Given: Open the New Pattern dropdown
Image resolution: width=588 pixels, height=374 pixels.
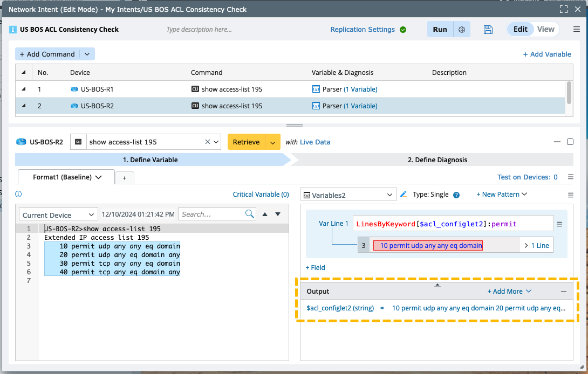Looking at the screenshot, I should [502, 195].
